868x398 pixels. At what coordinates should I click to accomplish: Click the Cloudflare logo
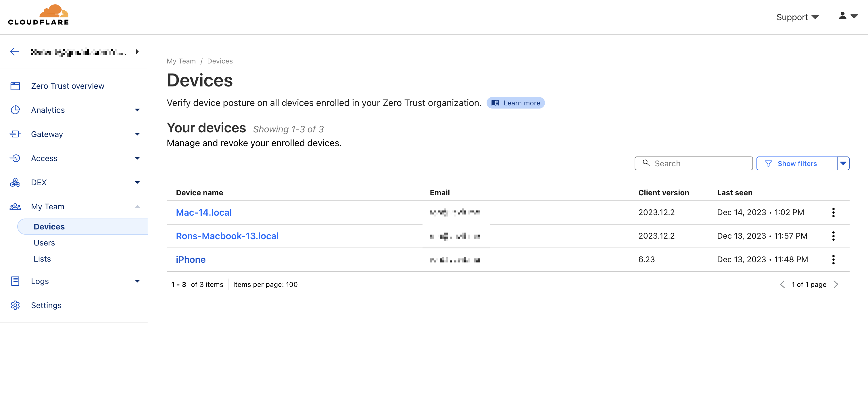coord(38,15)
